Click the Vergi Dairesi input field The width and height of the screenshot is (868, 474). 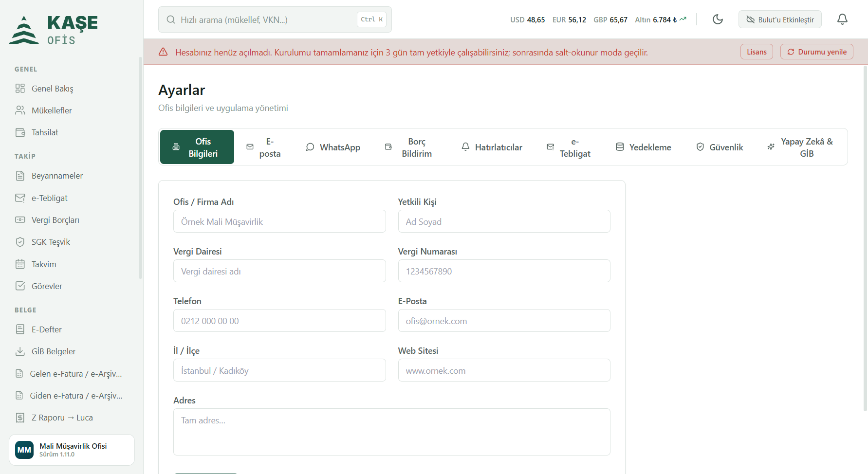279,271
